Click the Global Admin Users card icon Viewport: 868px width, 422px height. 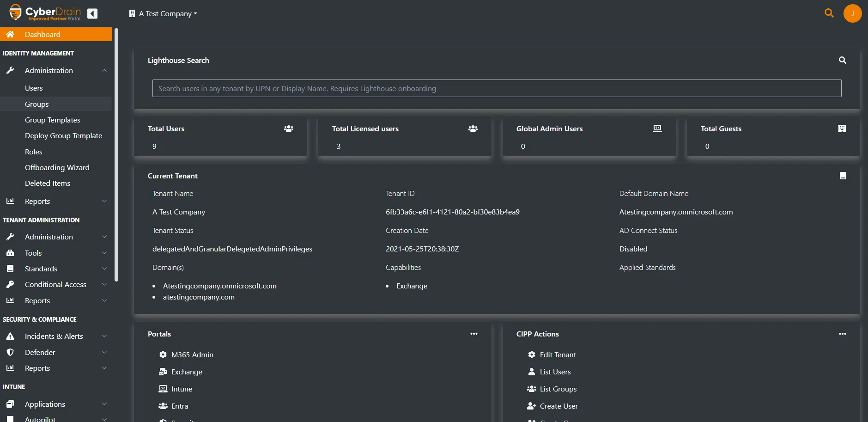[657, 128]
